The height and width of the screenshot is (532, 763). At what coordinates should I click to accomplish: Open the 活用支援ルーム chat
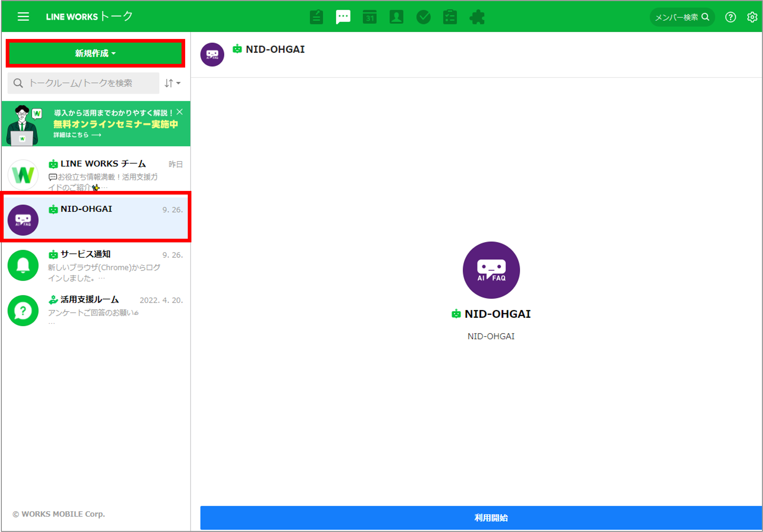coord(96,311)
